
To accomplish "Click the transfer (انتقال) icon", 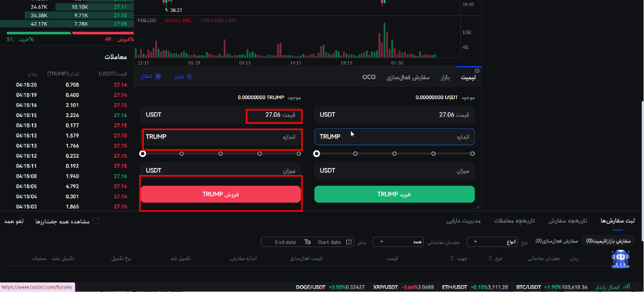I will pos(158,76).
